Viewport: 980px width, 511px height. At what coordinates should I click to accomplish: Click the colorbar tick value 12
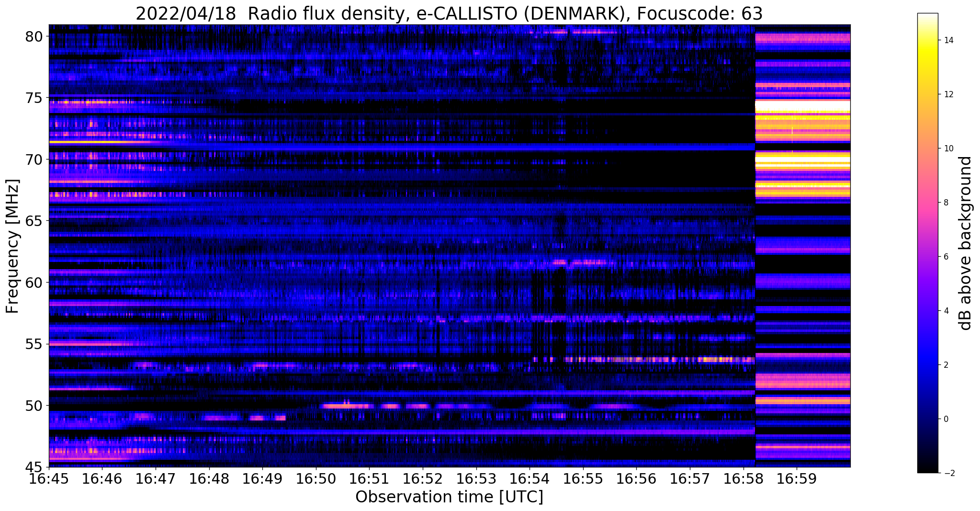tap(948, 94)
